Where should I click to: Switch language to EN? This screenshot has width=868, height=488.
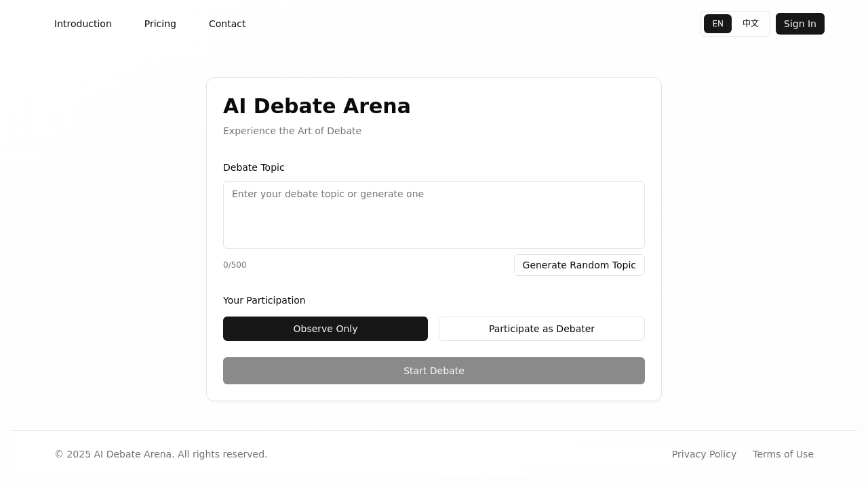(x=717, y=24)
